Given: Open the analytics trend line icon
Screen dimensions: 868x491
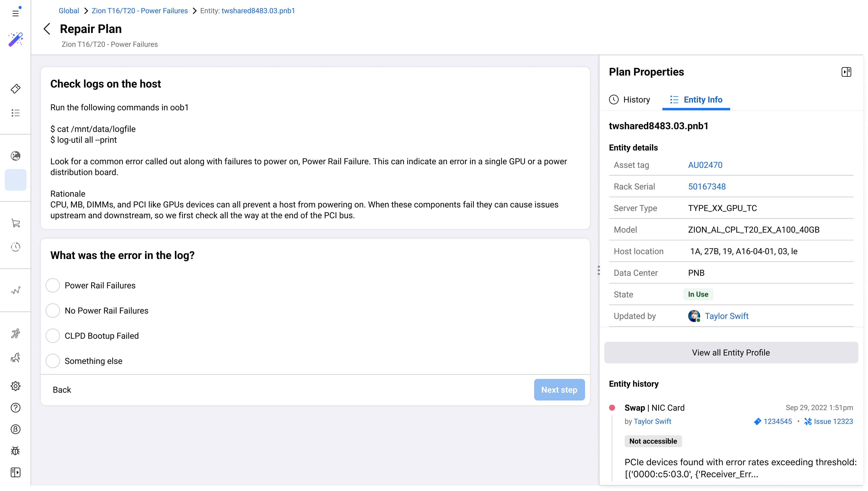Looking at the screenshot, I should 16,290.
